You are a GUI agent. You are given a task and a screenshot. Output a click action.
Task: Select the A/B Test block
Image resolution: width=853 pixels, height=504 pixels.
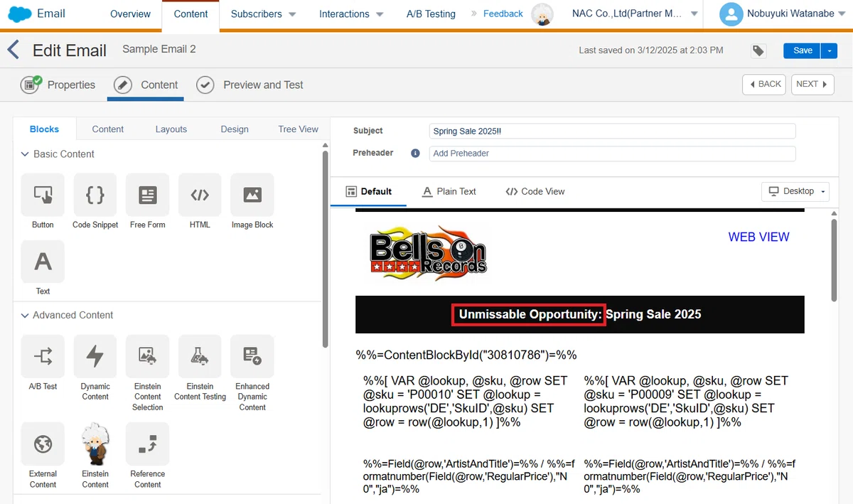[43, 363]
